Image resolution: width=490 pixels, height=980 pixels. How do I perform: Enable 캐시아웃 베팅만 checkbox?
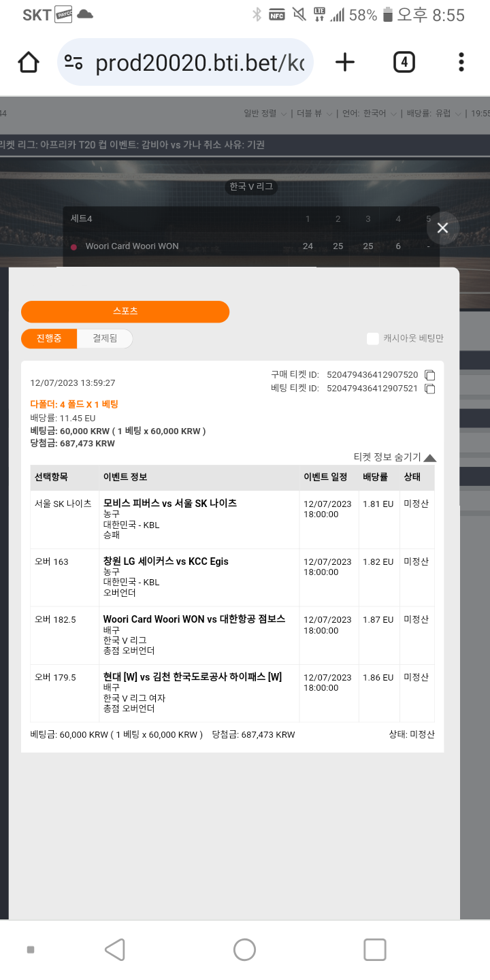tap(372, 338)
